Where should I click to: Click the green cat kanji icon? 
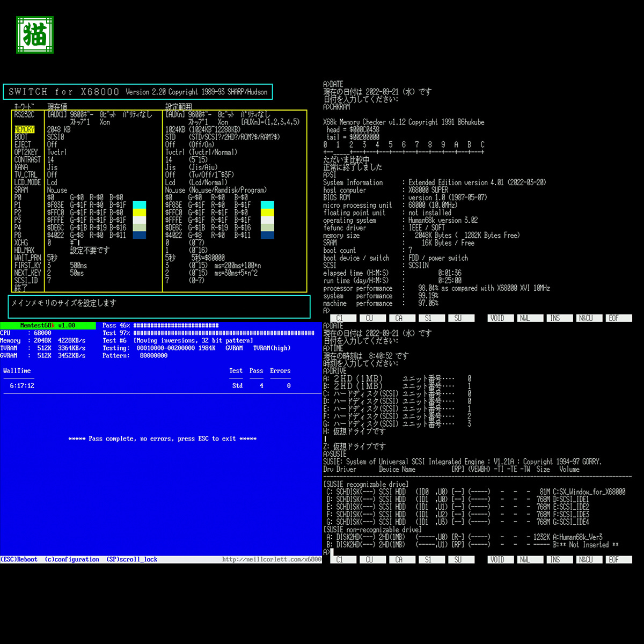point(34,35)
